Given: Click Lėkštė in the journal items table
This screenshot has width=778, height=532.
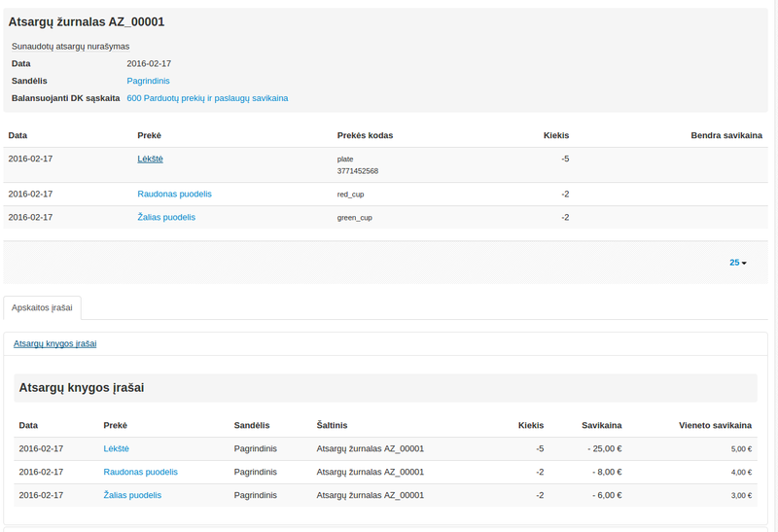Looking at the screenshot, I should [150, 159].
